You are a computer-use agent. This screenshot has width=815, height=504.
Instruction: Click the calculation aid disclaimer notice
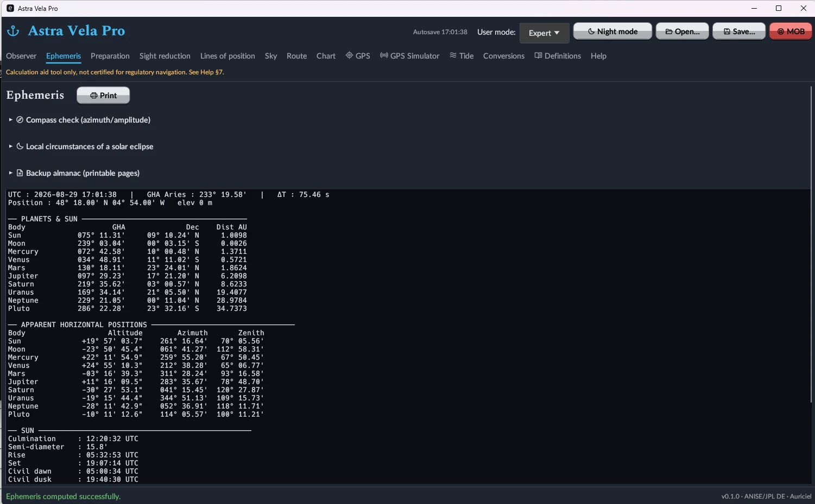click(x=115, y=72)
